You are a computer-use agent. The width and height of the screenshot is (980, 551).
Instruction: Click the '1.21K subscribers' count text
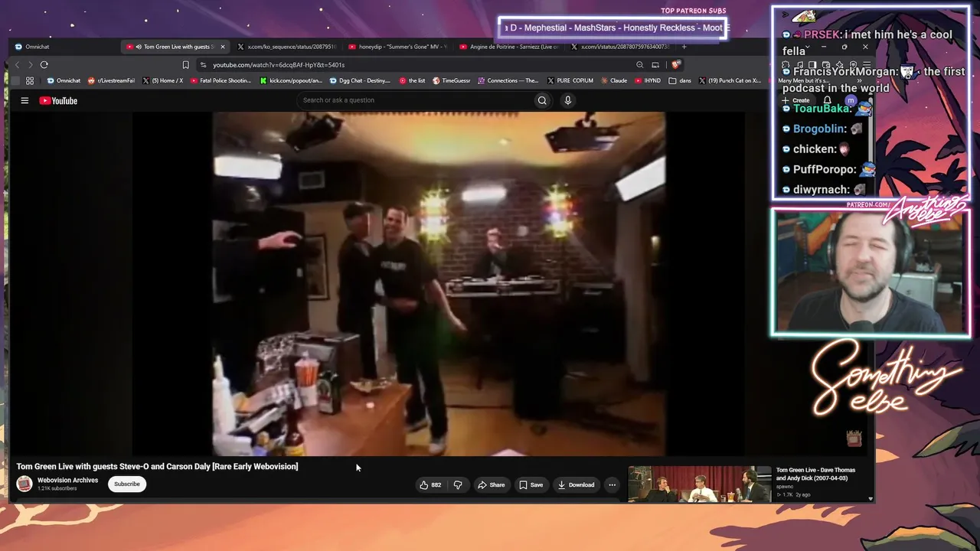pos(57,488)
